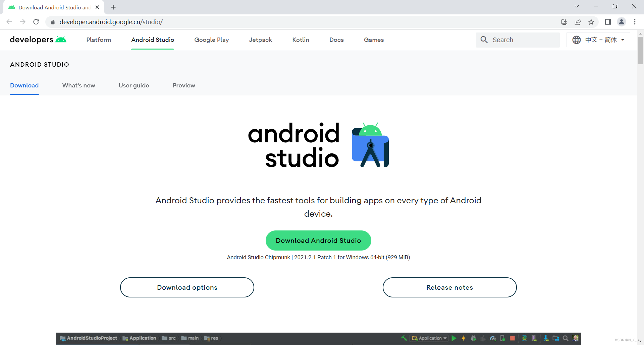Open the Docs nav item

(x=336, y=40)
